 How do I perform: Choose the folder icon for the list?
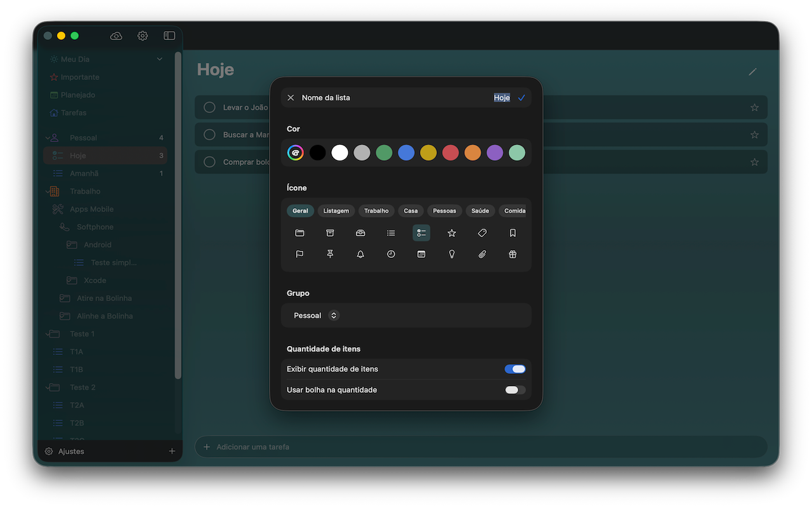coord(299,233)
